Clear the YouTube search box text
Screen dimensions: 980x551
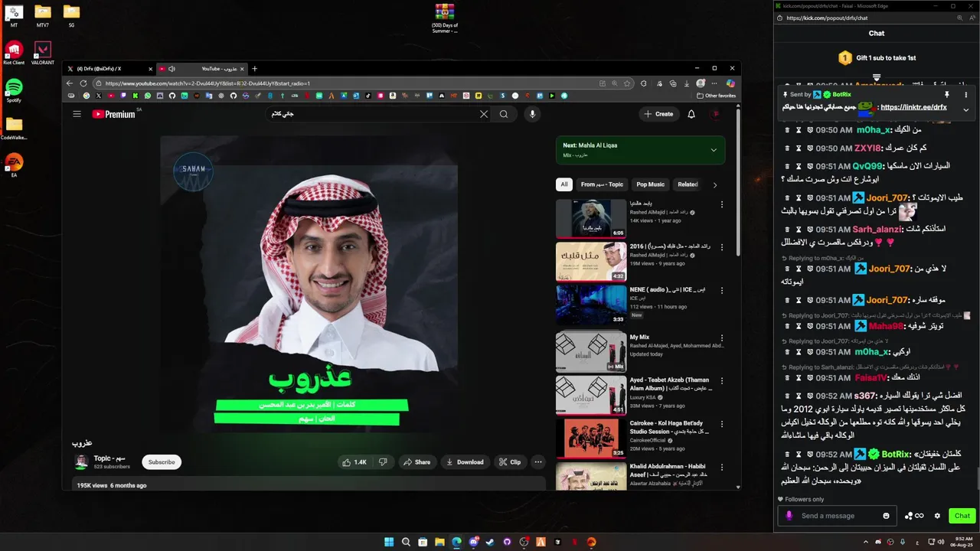point(484,114)
